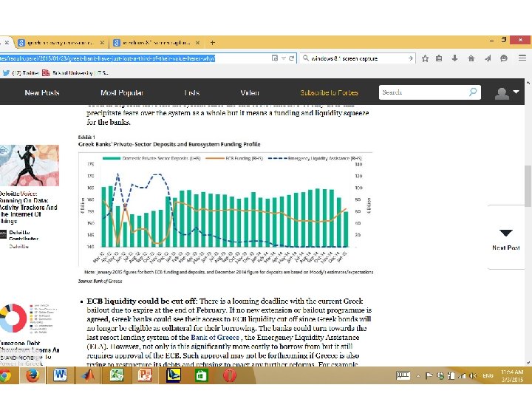Open Opera from the taskbar
The width and height of the screenshot is (532, 399).
230,375
